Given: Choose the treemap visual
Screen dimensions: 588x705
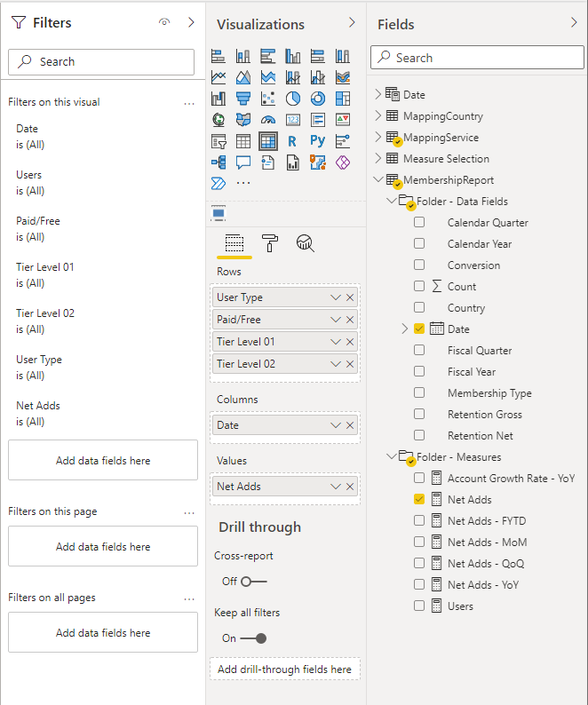Looking at the screenshot, I should point(343,99).
